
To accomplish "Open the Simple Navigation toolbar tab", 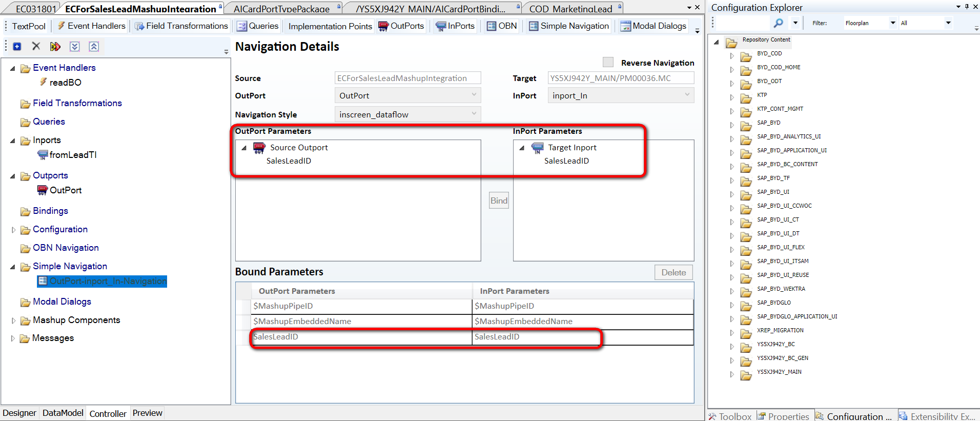I will pos(569,26).
